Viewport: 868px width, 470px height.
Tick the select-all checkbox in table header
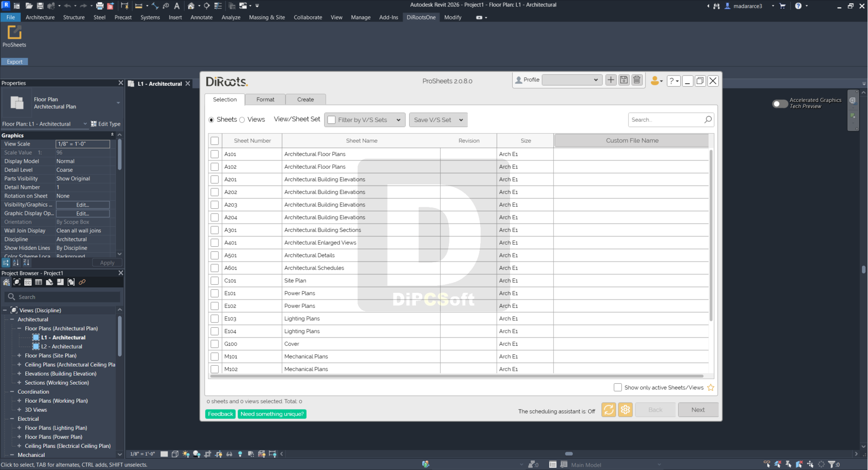point(215,141)
